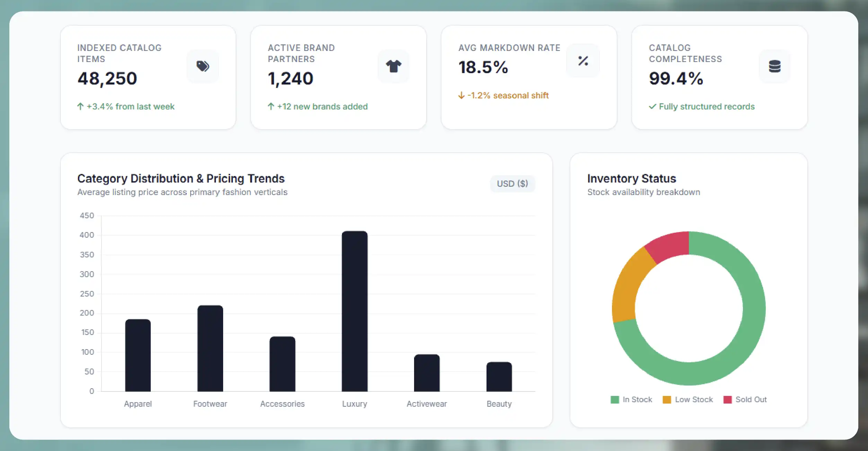This screenshot has width=868, height=451.
Task: Click the down arrow beside -1.2% seasonal shift
Action: 461,95
